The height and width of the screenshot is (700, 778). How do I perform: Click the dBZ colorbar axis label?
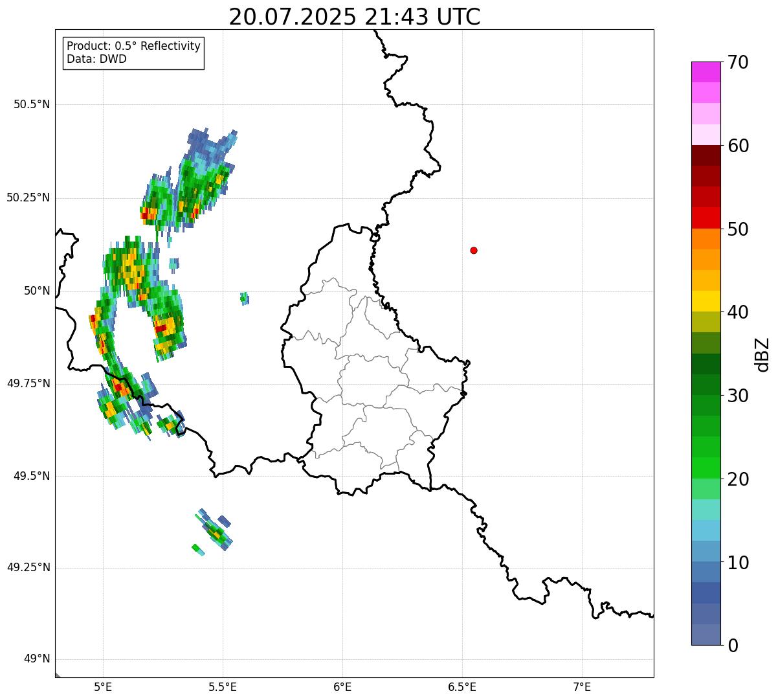click(x=762, y=354)
